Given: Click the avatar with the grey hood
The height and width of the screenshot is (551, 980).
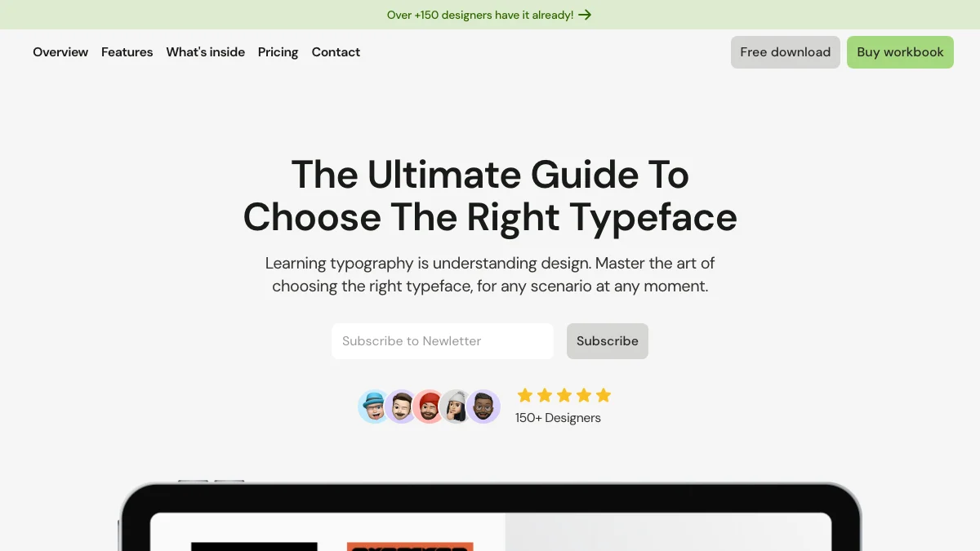Looking at the screenshot, I should pos(456,407).
